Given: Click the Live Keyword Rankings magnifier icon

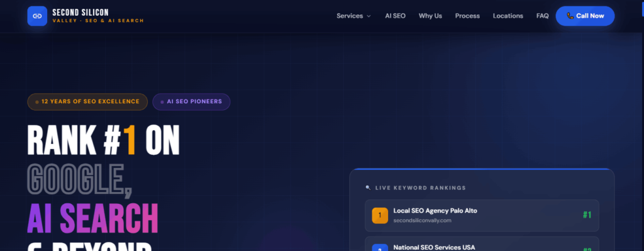Looking at the screenshot, I should tap(368, 187).
